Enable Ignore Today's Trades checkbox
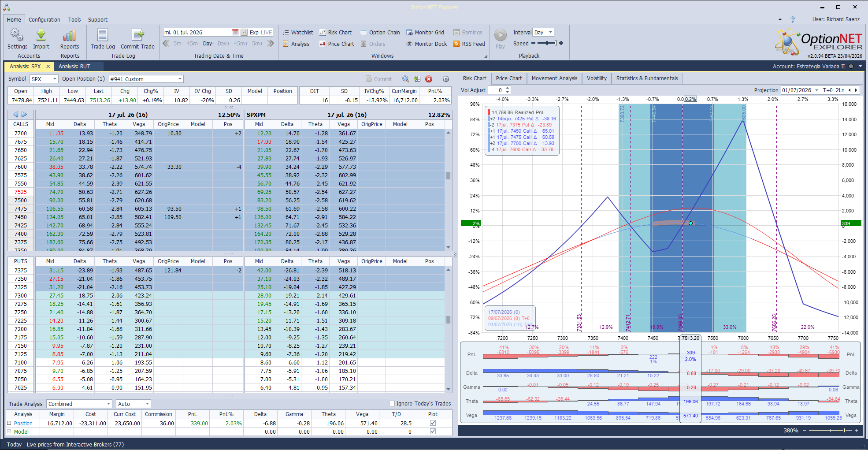This screenshot has width=868, height=450. (x=392, y=403)
